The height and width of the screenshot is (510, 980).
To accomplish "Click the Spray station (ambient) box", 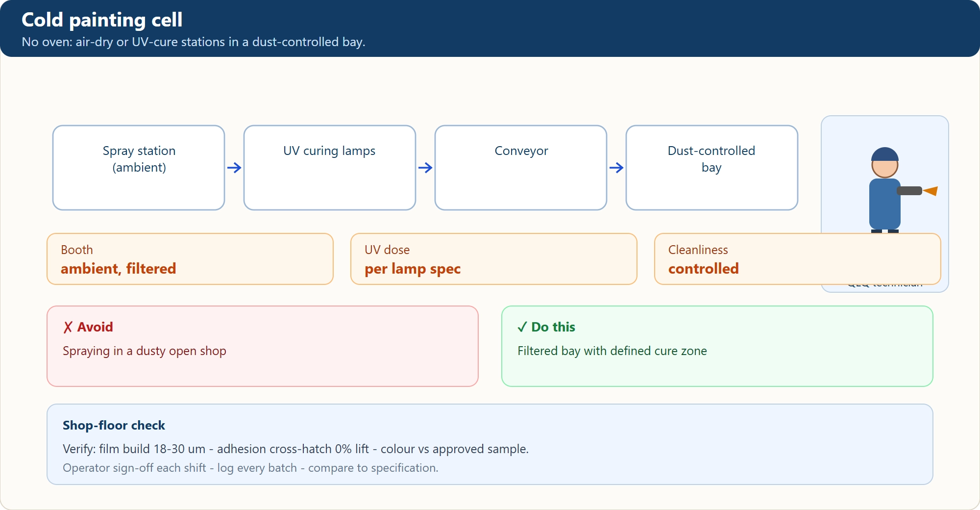I will [139, 168].
